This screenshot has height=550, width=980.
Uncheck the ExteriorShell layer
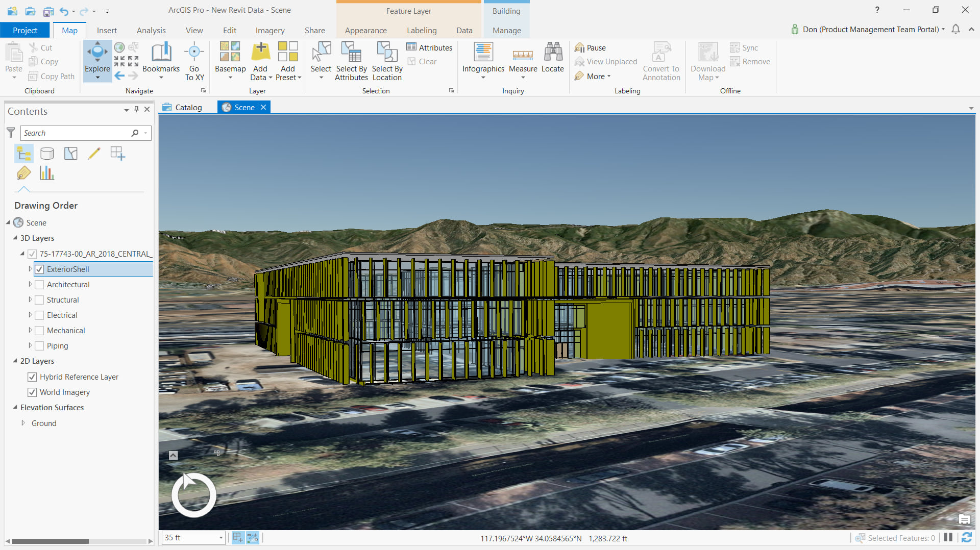(39, 269)
